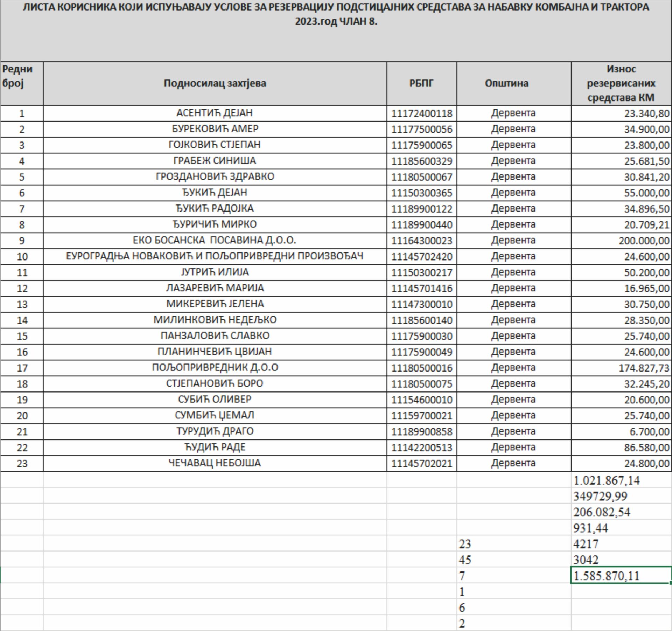Click the cell МИКЕРЕВИЋ ЈЕЛЕНА
The width and height of the screenshot is (672, 631).
tap(215, 304)
